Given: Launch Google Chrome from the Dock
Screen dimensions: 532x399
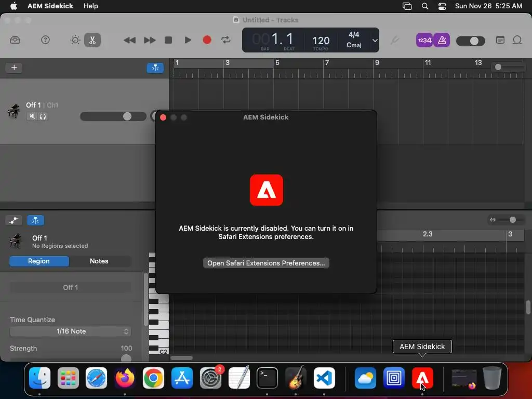Looking at the screenshot, I should click(153, 378).
